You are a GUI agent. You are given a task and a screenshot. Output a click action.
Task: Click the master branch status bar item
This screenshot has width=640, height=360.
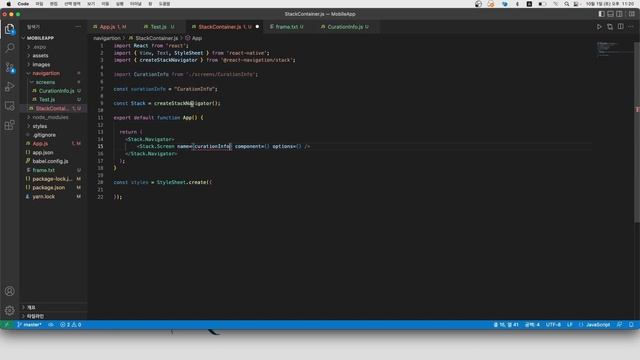pos(29,324)
